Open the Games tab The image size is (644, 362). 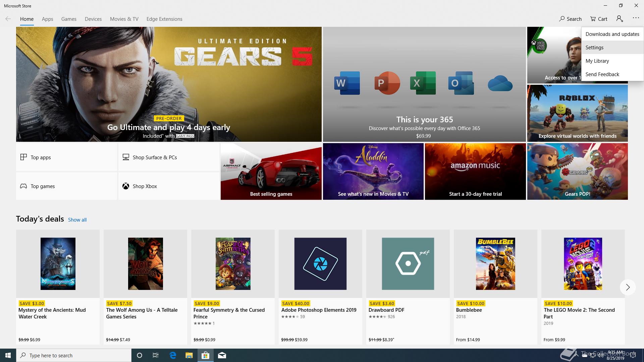coord(69,19)
